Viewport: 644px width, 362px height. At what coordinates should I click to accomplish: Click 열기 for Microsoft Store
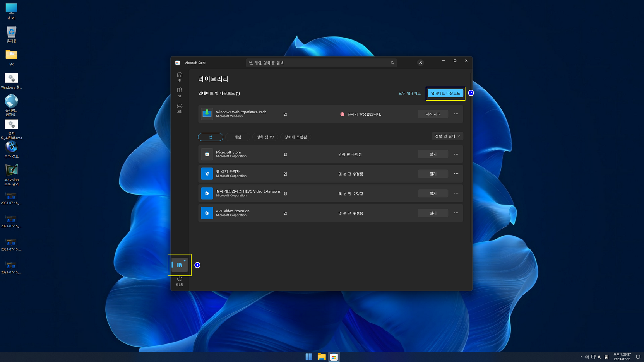433,154
